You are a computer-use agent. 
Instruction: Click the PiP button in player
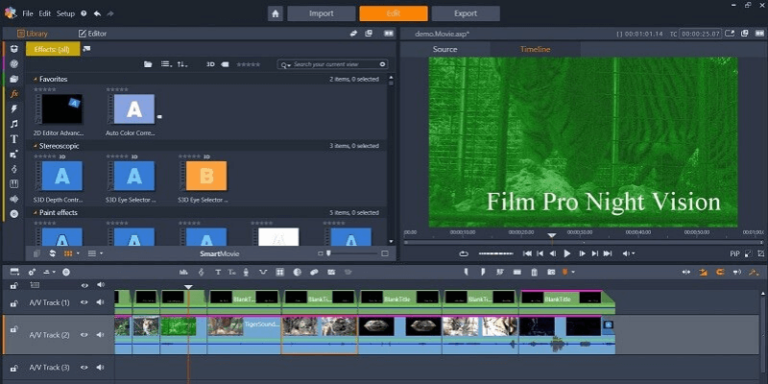[x=735, y=254]
